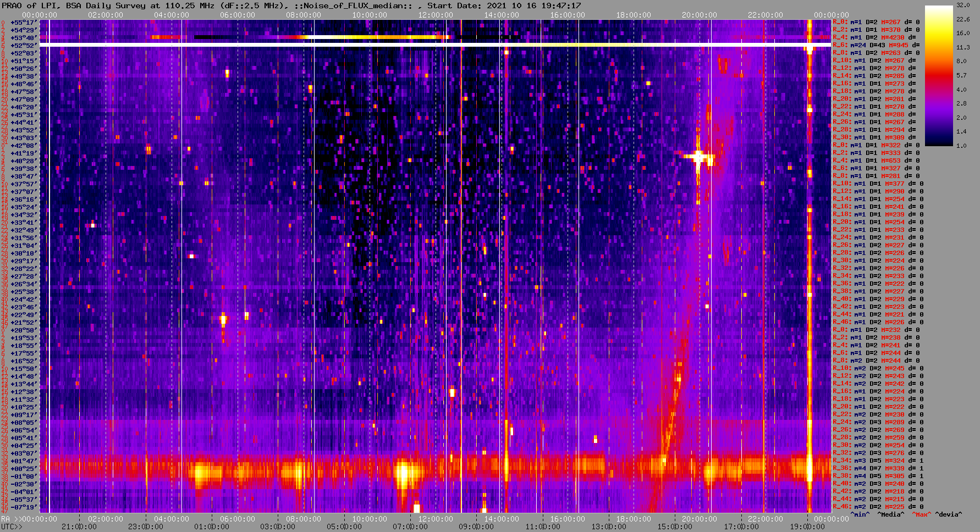Click declination label +46°20'
Screen dimensions: 980x532
click(24, 107)
